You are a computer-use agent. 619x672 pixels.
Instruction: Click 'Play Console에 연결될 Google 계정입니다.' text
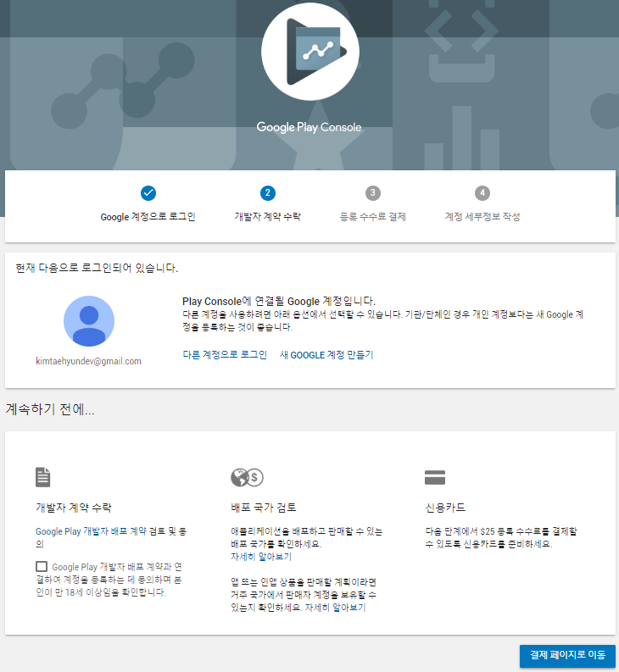coord(279,301)
